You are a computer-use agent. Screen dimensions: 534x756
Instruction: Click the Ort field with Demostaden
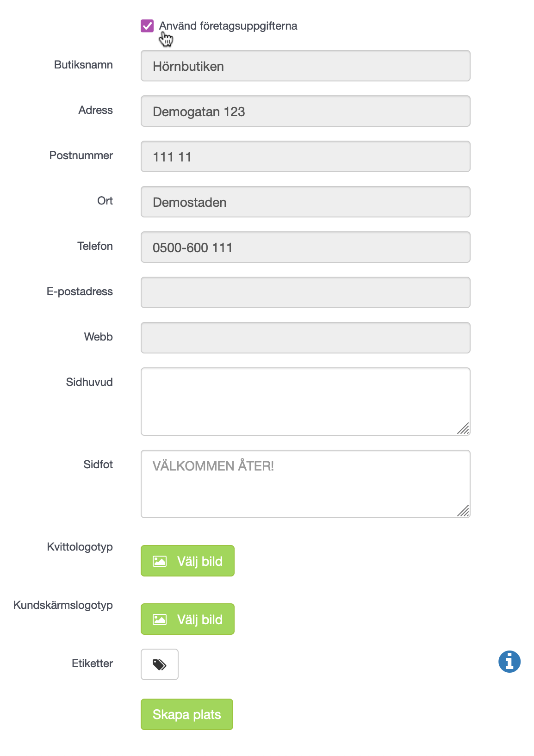pyautogui.click(x=305, y=202)
